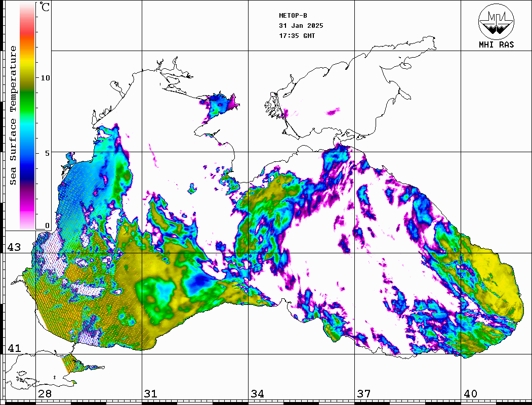Click the '0' tick on the color scale

[47, 226]
